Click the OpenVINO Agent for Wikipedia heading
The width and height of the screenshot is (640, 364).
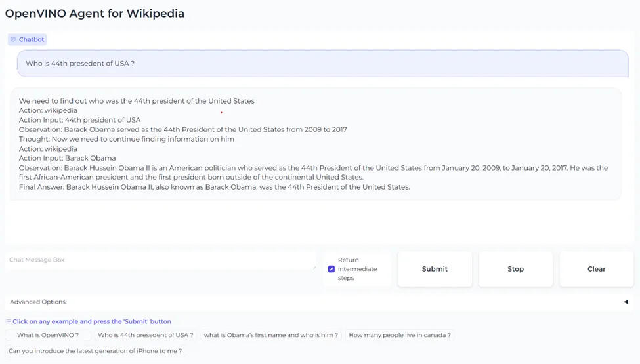click(x=95, y=14)
